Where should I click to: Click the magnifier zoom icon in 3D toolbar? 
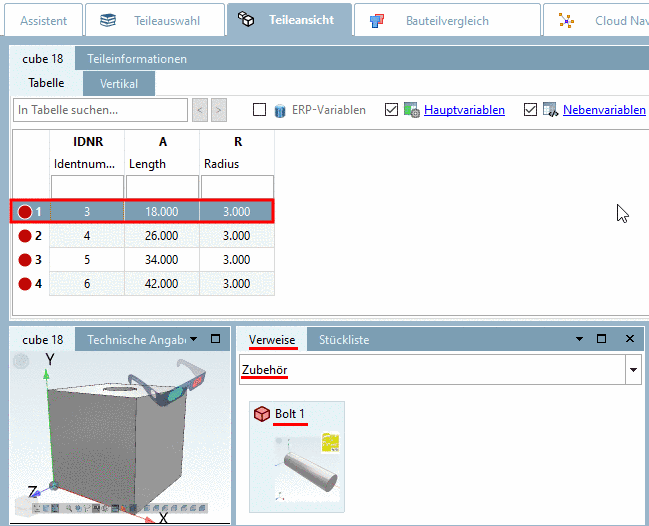(x=69, y=508)
